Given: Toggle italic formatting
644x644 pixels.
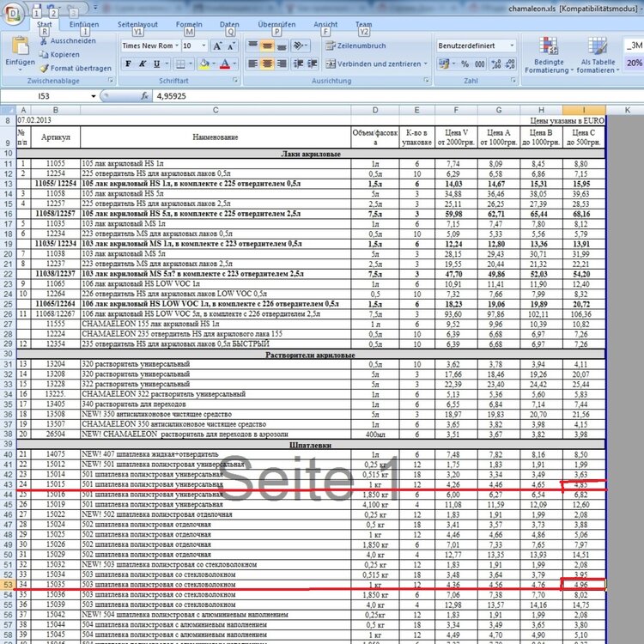Looking at the screenshot, I should 143,64.
